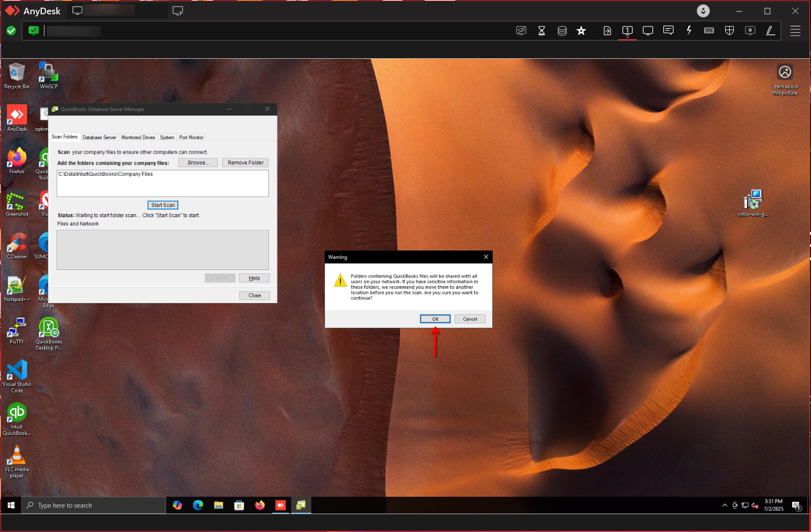Screen dimensions: 811x532
Task: Click the session recording icon
Action: 750,31
